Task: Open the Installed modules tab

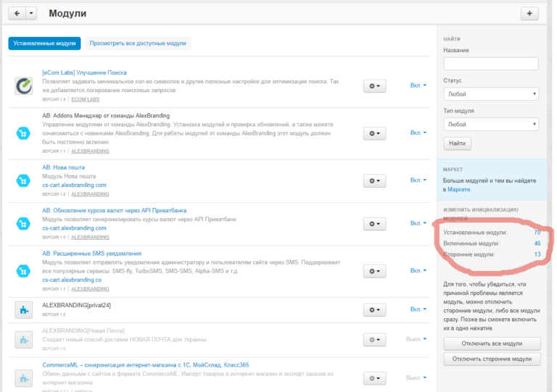Action: (44, 43)
